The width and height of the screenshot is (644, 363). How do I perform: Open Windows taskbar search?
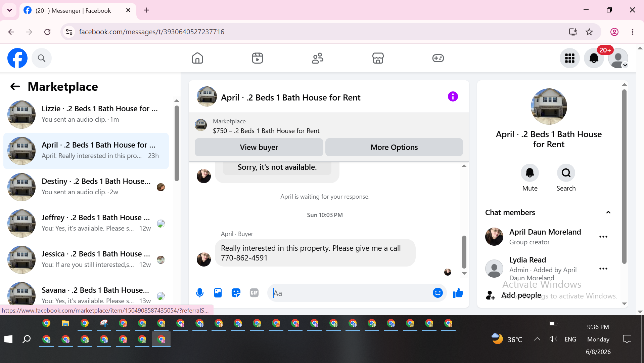pos(27,339)
